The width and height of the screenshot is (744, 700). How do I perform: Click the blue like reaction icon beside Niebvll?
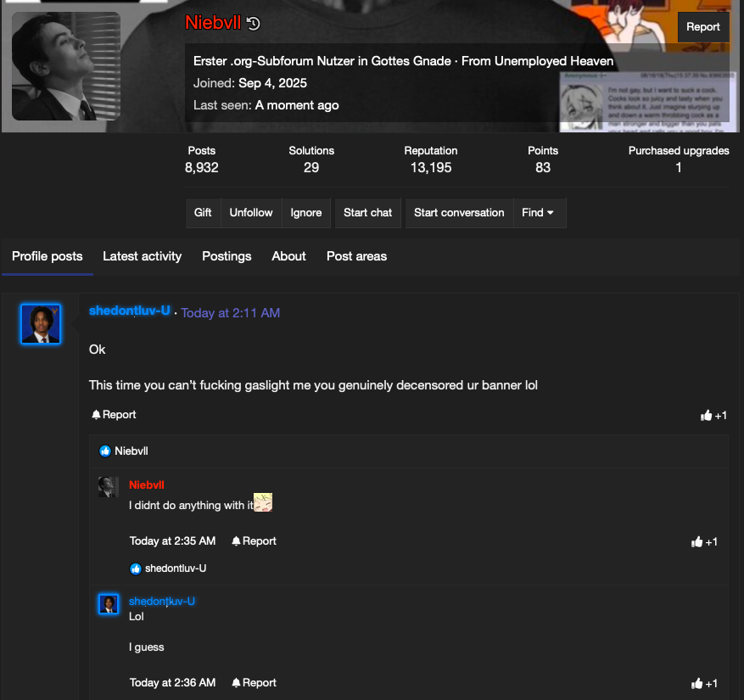[x=105, y=451]
